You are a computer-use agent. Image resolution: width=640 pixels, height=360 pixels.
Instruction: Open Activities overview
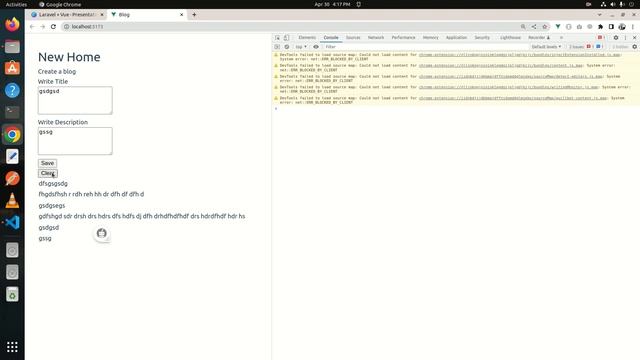(16, 4)
